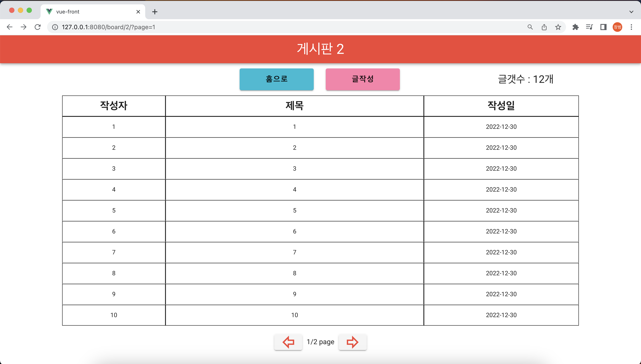Image resolution: width=641 pixels, height=364 pixels.
Task: Click the 홈으로 button
Action: coord(276,79)
